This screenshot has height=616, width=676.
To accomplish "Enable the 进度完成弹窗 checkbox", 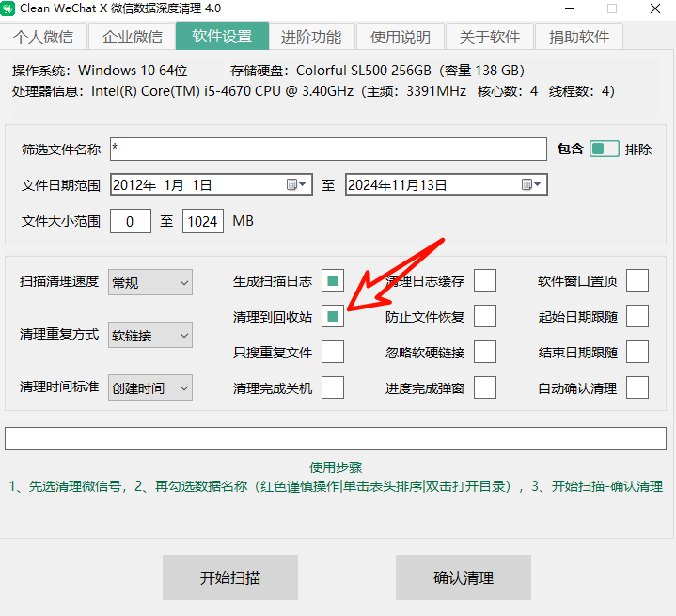I will point(485,387).
